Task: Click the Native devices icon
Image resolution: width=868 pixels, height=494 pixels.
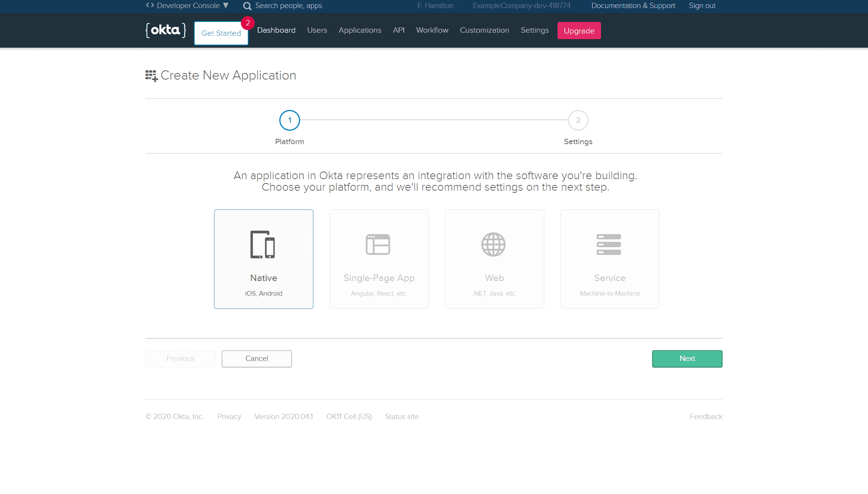Action: 263,245
